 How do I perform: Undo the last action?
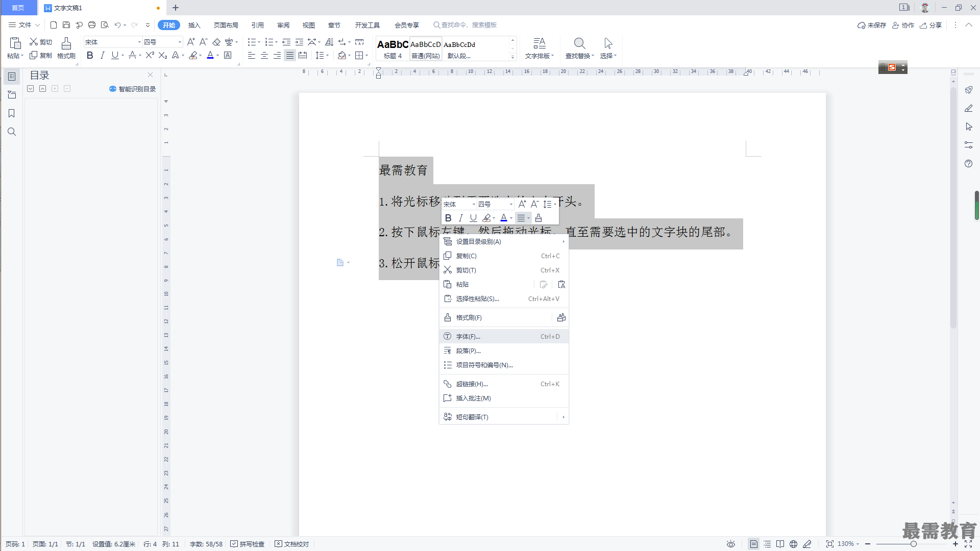117,25
